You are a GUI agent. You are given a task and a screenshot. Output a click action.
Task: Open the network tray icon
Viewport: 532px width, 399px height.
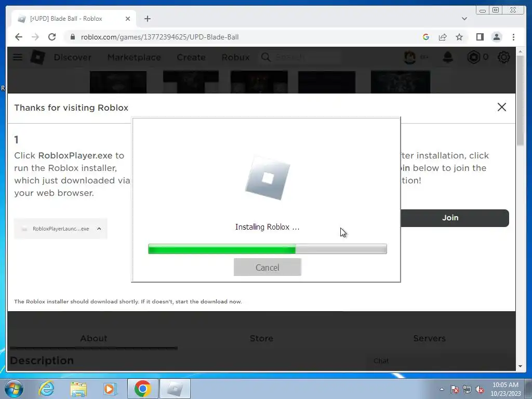[467, 389]
